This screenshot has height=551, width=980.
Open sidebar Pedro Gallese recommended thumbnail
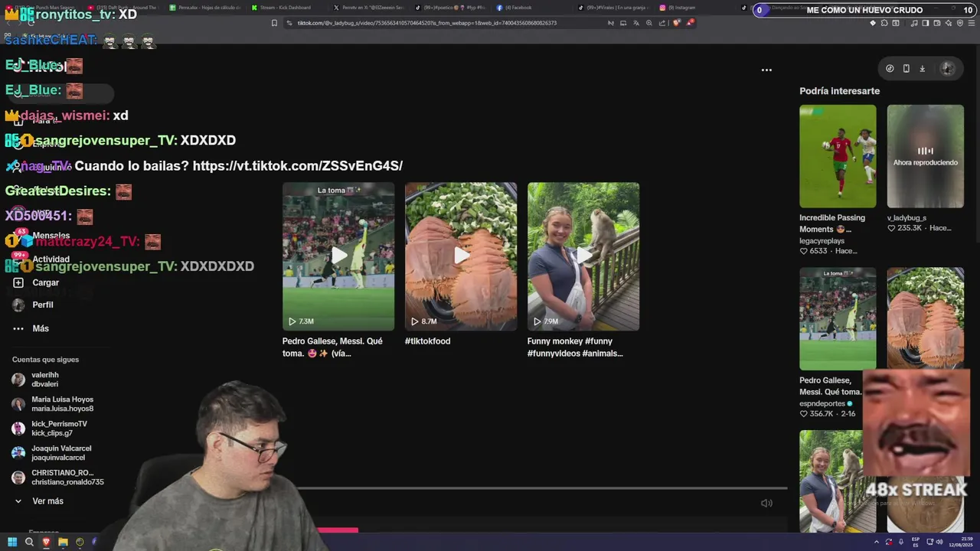(x=838, y=318)
